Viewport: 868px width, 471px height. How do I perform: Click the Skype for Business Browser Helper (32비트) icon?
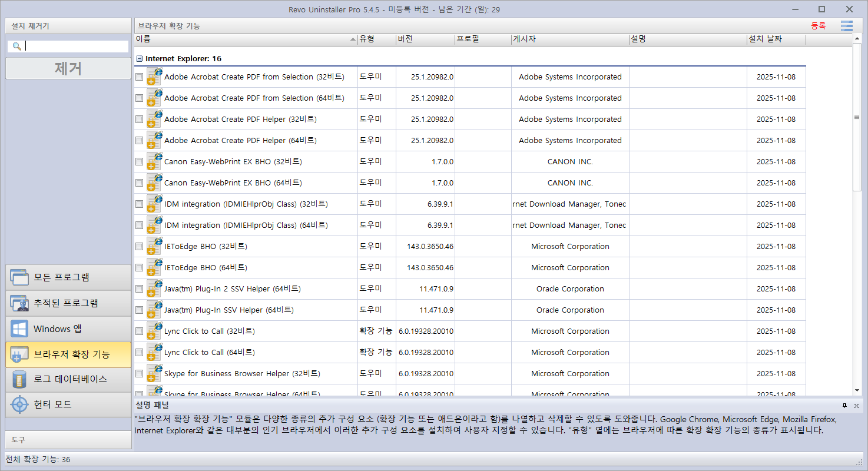pos(154,374)
